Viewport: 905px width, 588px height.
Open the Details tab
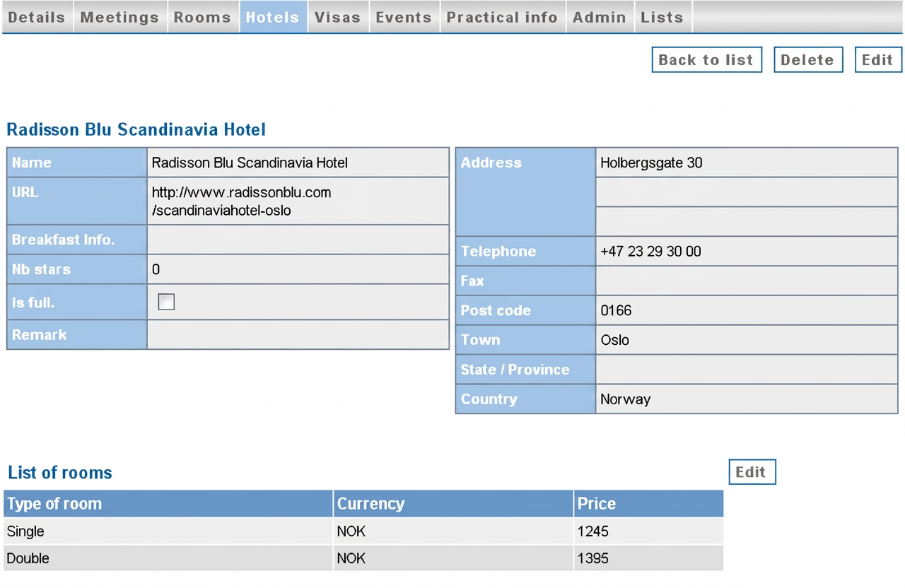coord(37,17)
